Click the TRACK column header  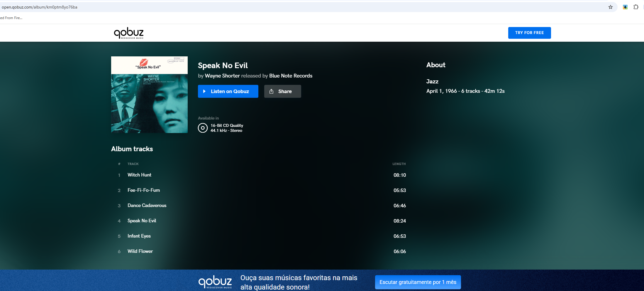click(133, 164)
